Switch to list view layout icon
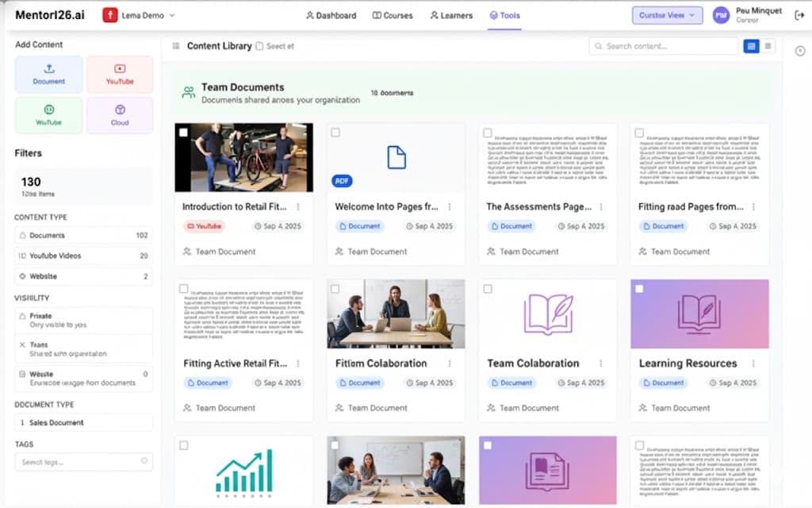The height and width of the screenshot is (508, 812). pos(768,46)
